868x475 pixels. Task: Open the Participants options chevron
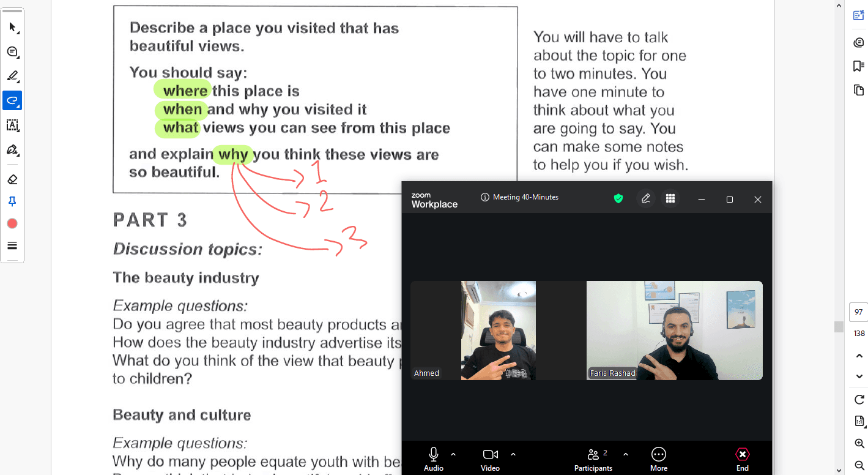(x=625, y=454)
